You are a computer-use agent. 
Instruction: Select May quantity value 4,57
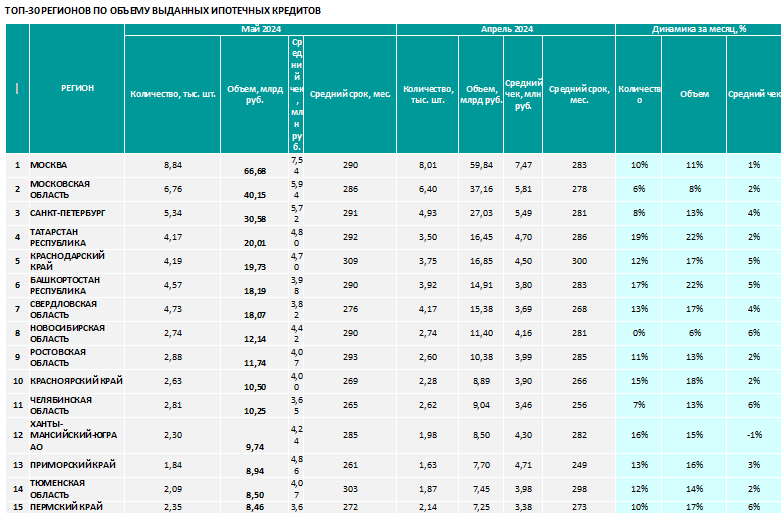(173, 285)
